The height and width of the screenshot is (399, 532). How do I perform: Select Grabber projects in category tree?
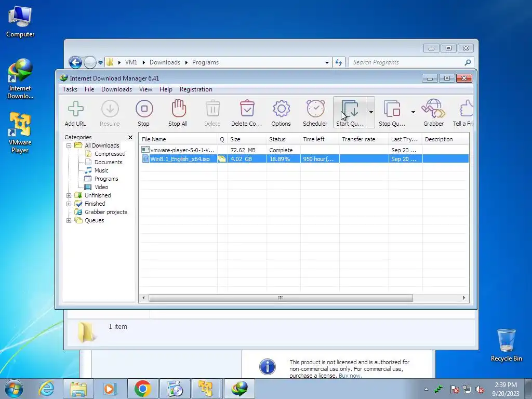coord(106,212)
